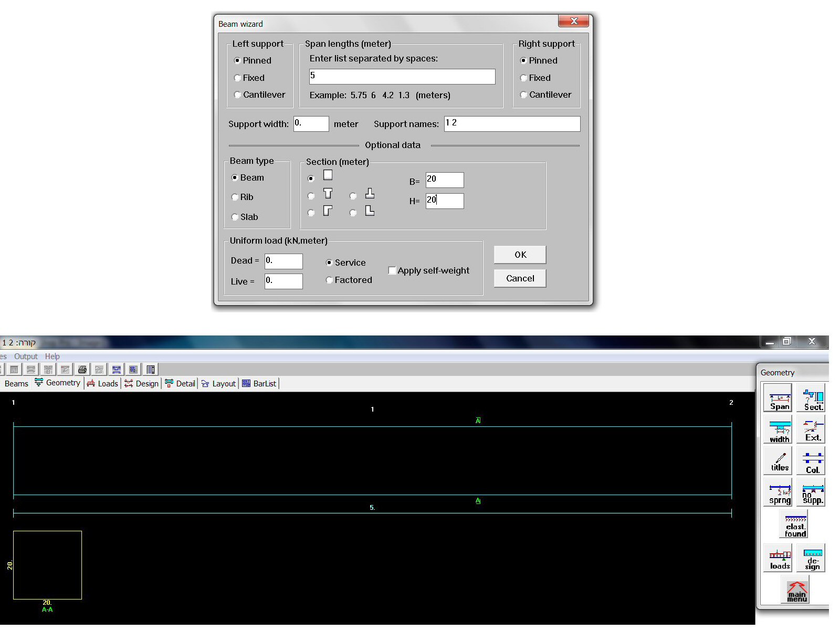Open the Ext. extension tool
The height and width of the screenshot is (630, 840).
pyautogui.click(x=811, y=430)
